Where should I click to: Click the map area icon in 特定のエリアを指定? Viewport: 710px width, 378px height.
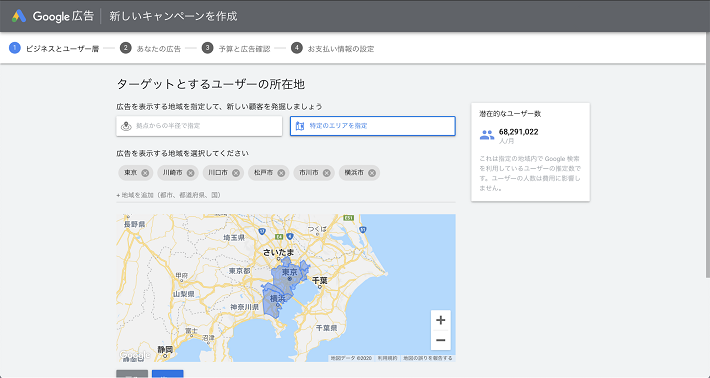click(300, 126)
